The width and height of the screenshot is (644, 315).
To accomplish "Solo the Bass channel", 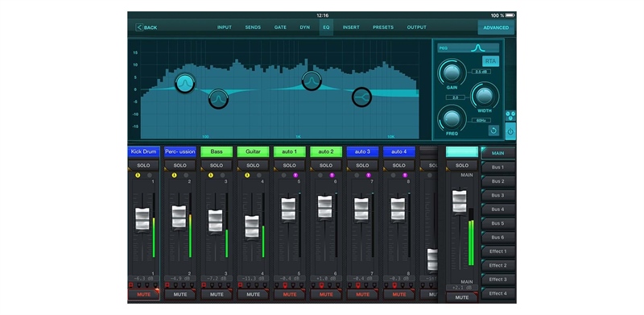I will tap(217, 165).
